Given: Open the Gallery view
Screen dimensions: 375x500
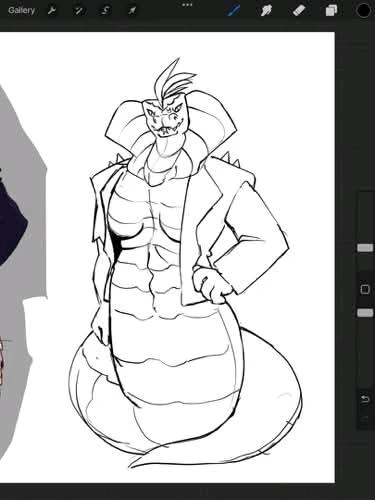Looking at the screenshot, I should [x=21, y=10].
